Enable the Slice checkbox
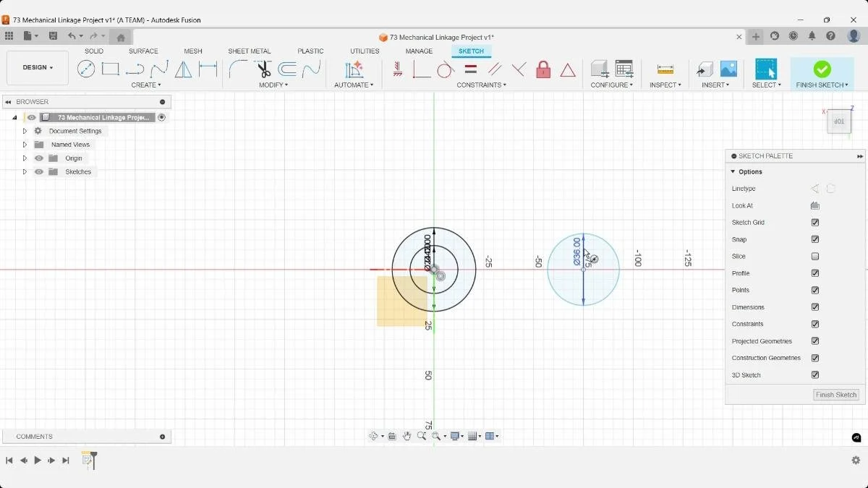This screenshot has height=488, width=868. [815, 257]
